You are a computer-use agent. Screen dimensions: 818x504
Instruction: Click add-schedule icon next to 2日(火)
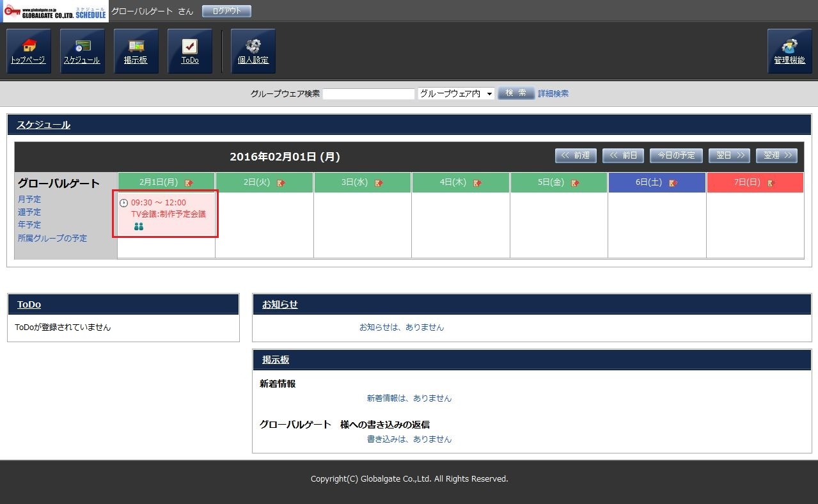pos(281,183)
